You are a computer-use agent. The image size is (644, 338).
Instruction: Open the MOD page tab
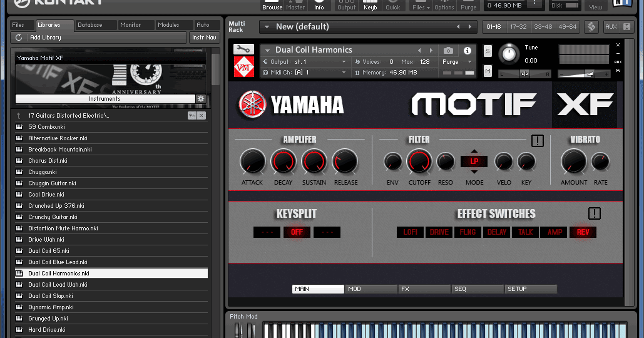pos(371,289)
